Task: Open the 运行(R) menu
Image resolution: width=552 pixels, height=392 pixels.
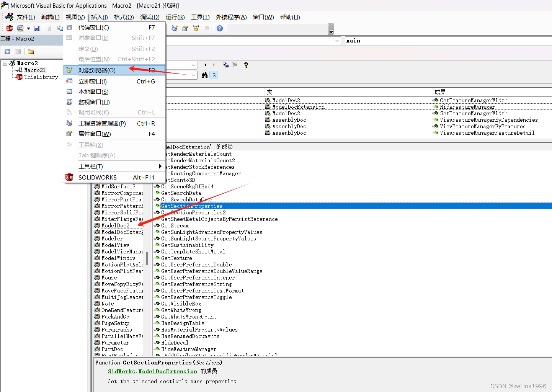Action: click(175, 17)
